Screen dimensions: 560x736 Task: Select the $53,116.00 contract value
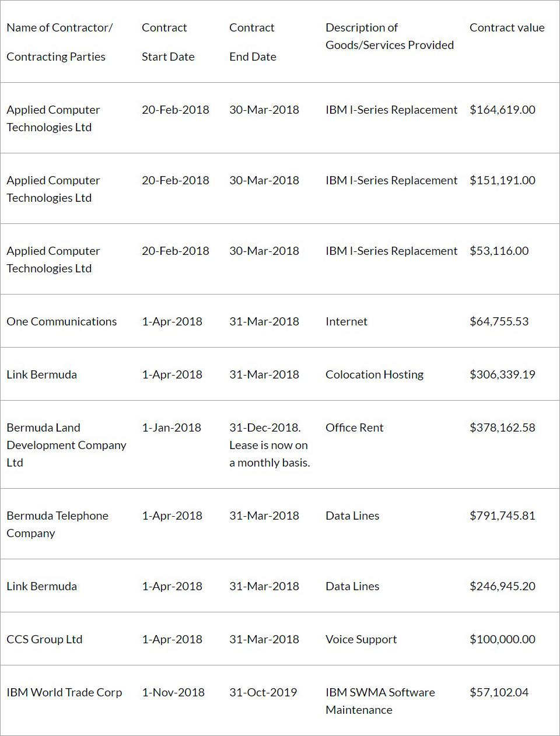point(499,251)
